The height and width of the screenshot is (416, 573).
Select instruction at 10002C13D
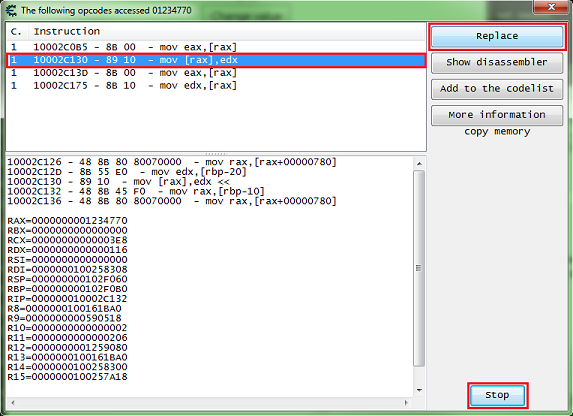pos(216,73)
